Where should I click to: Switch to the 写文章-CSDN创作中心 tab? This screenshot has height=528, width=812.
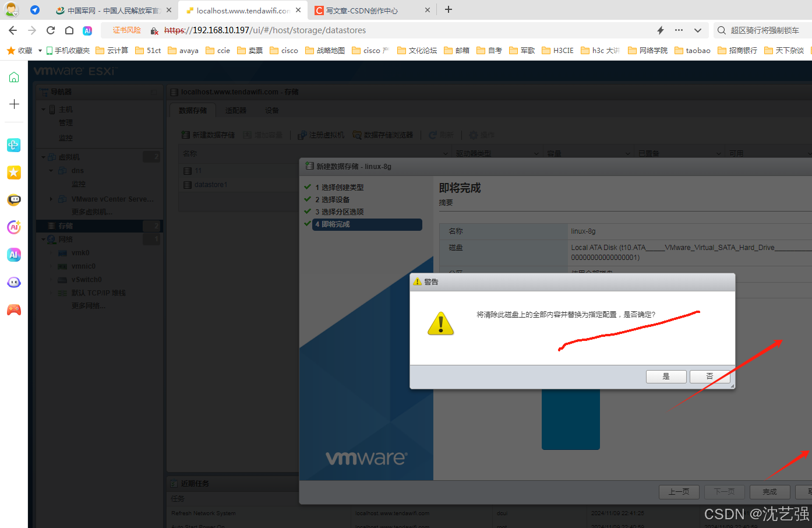[x=373, y=10]
